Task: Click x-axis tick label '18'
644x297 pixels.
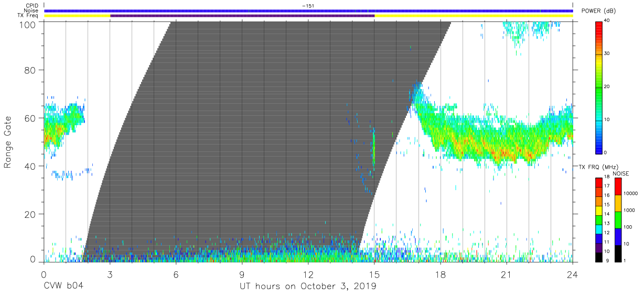Action: tap(441, 274)
